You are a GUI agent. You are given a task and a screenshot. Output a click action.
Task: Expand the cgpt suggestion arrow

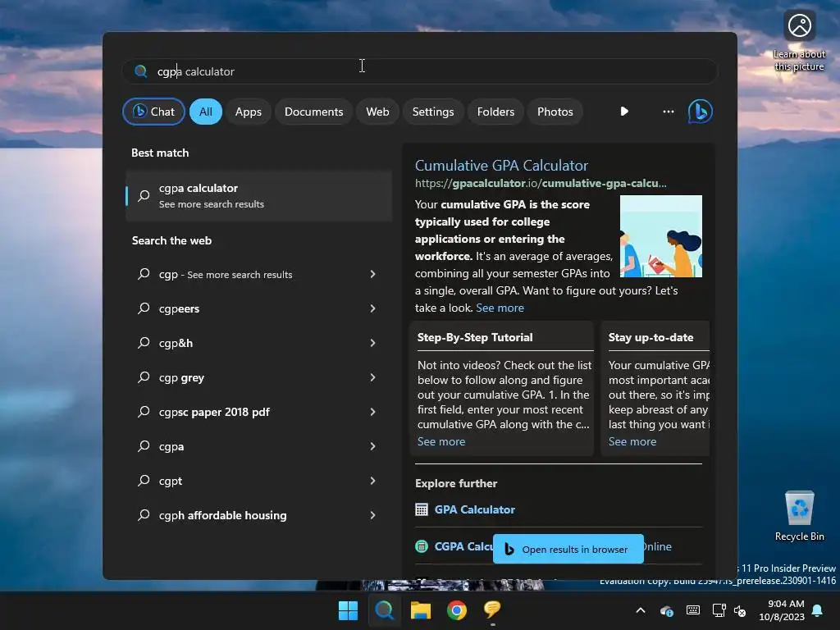pos(373,481)
